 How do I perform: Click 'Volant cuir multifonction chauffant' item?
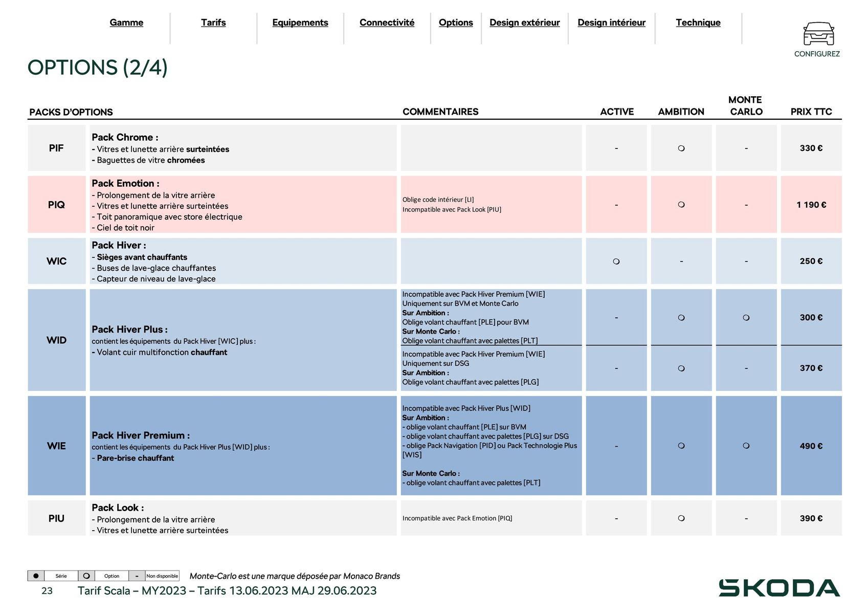[162, 352]
